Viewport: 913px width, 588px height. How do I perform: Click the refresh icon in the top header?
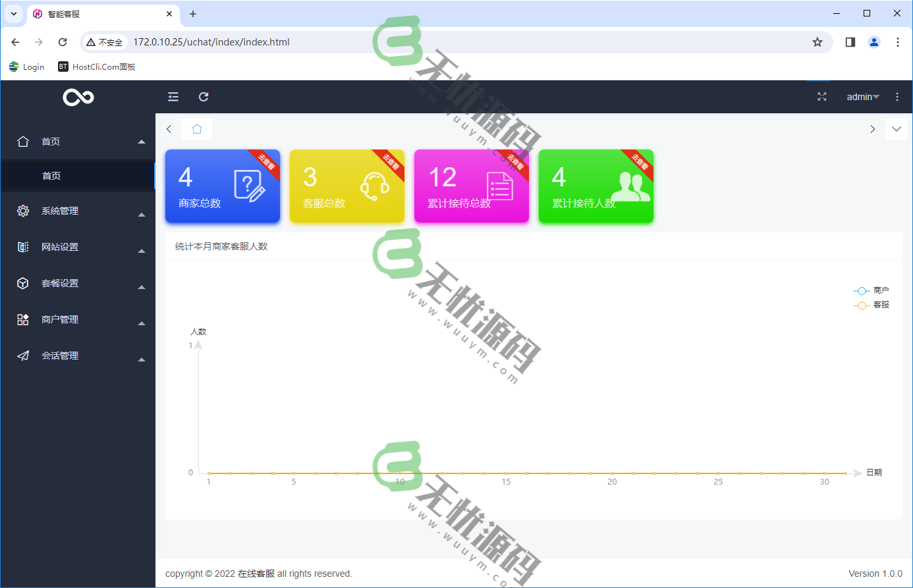tap(204, 97)
